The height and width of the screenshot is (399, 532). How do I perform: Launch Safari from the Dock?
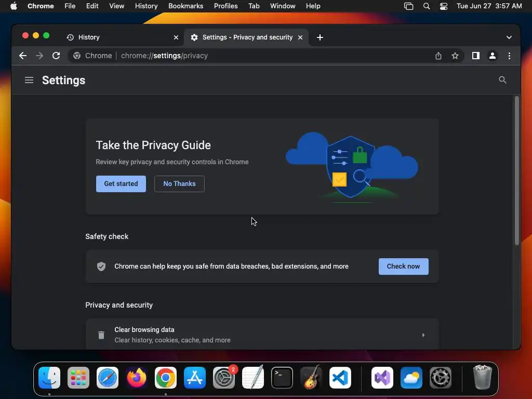tap(108, 378)
